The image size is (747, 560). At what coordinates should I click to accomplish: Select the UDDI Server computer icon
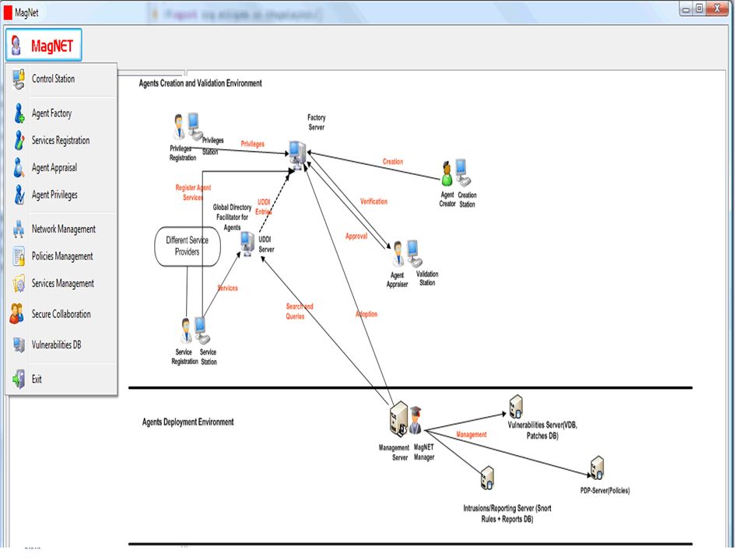pyautogui.click(x=247, y=243)
